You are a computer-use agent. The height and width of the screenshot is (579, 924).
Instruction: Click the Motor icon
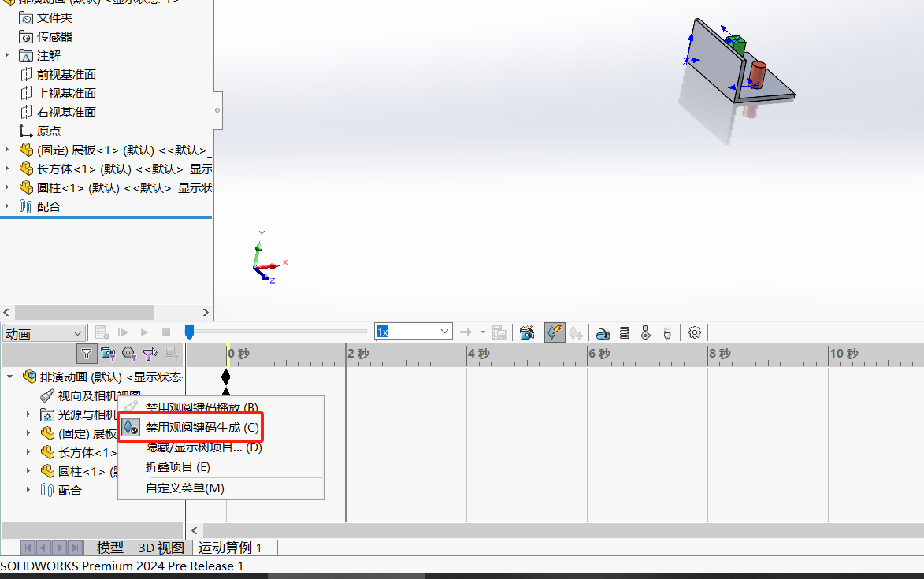tap(603, 333)
